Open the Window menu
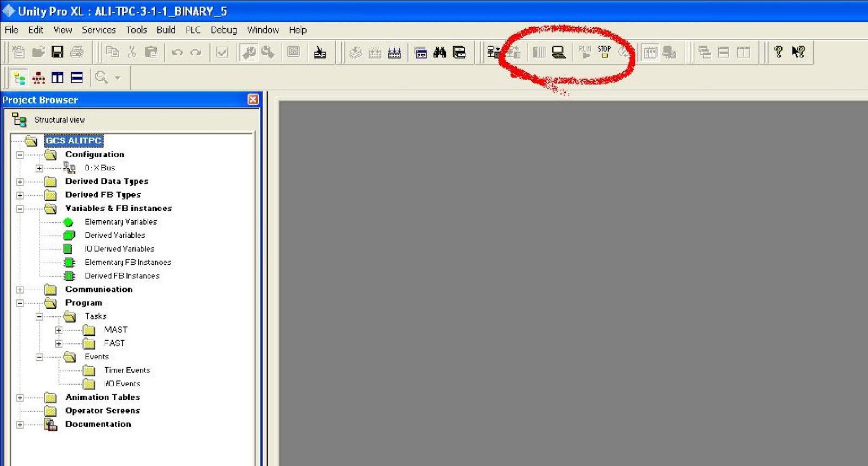This screenshot has width=868, height=466. point(263,30)
